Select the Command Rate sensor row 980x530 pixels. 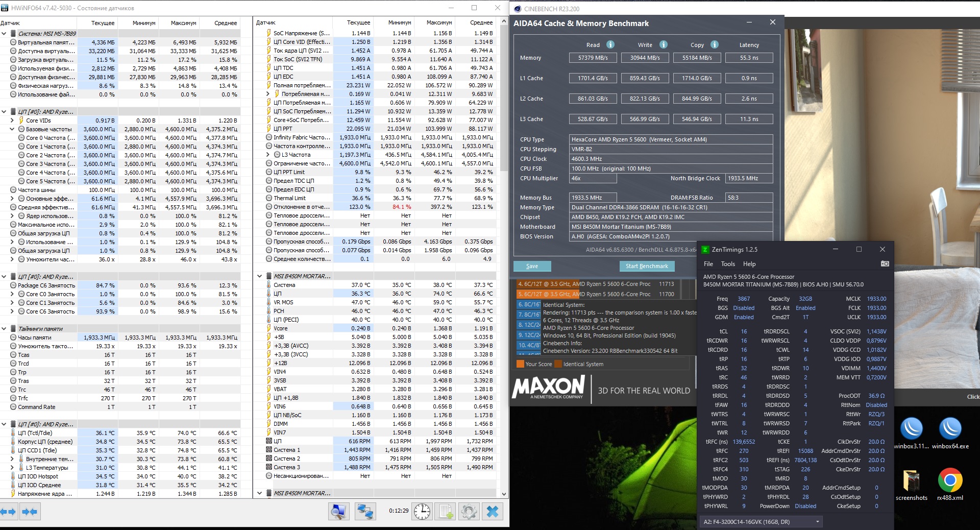pyautogui.click(x=119, y=407)
